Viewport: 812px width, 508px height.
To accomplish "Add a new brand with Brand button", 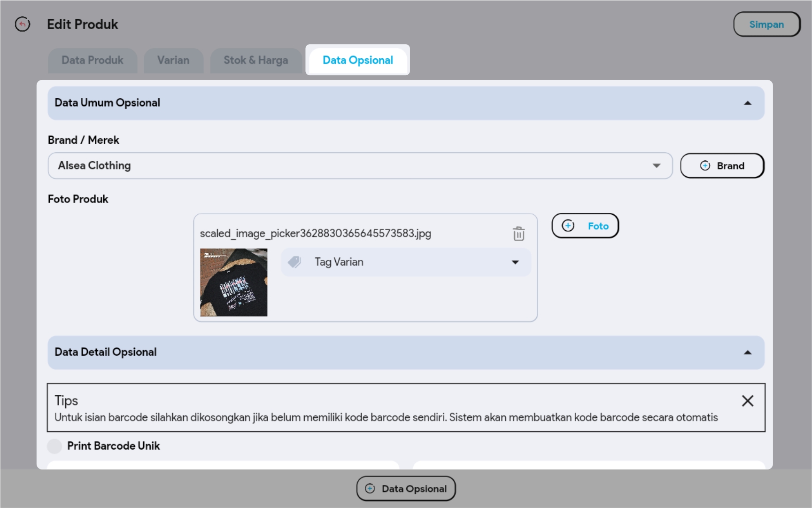I will pyautogui.click(x=722, y=166).
